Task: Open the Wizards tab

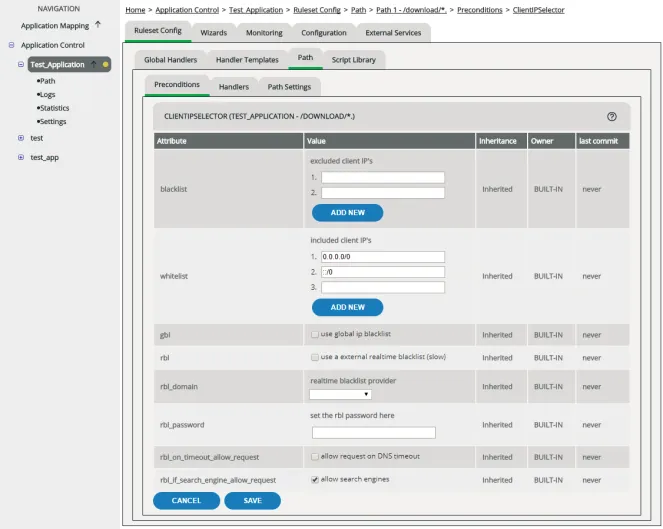Action: pos(214,33)
